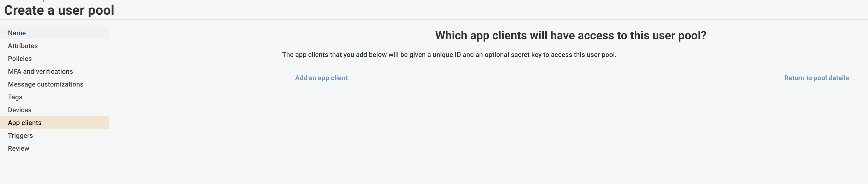
Task: Go to the Attributes section
Action: pos(22,46)
